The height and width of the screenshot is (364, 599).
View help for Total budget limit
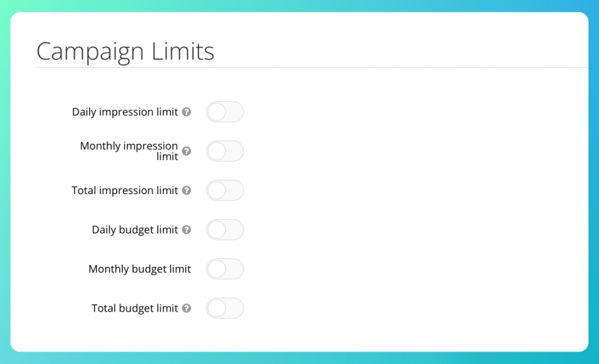click(x=187, y=308)
